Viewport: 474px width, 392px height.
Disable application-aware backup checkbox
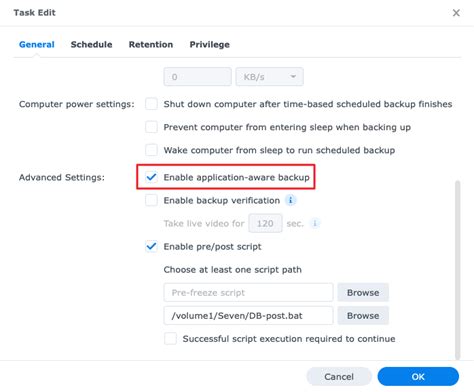pyautogui.click(x=151, y=177)
